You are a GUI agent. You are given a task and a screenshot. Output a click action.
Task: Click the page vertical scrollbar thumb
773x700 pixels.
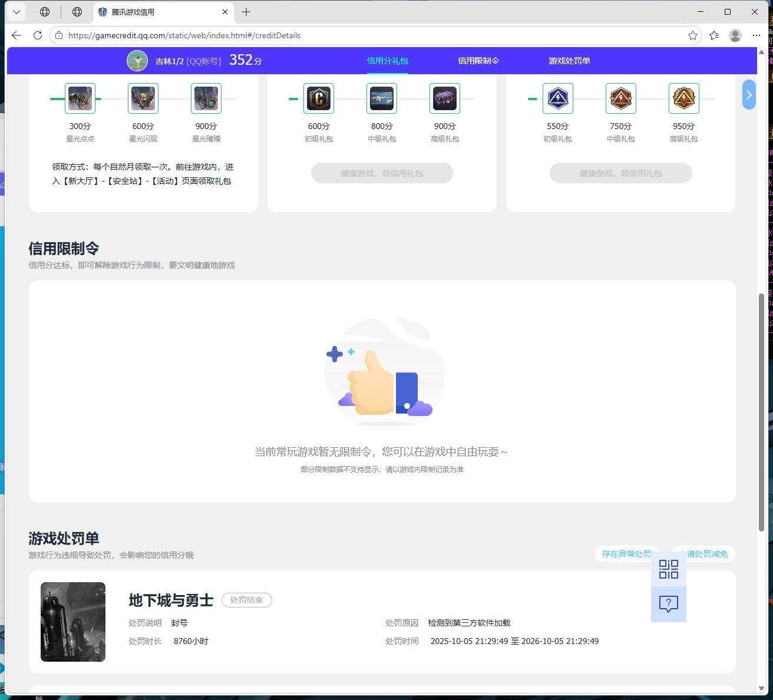761,412
